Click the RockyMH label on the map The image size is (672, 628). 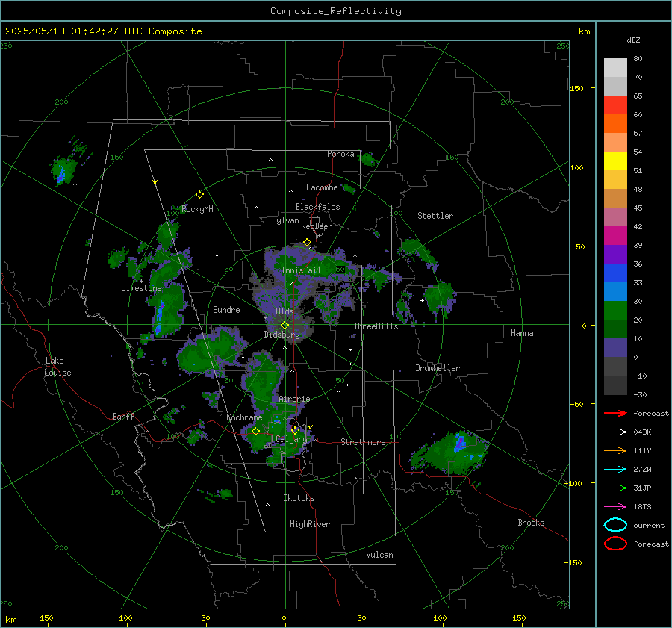pyautogui.click(x=197, y=209)
